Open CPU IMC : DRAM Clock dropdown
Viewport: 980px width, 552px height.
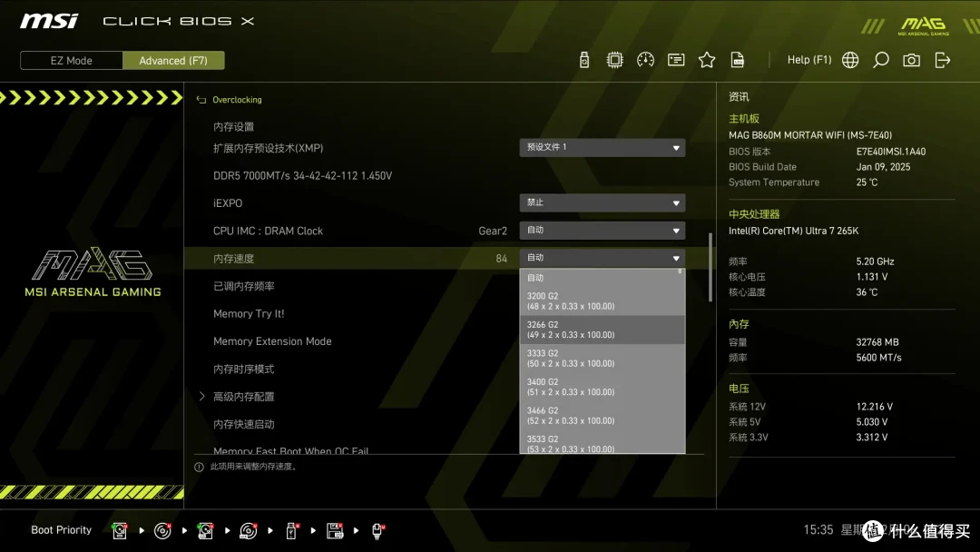coord(602,230)
